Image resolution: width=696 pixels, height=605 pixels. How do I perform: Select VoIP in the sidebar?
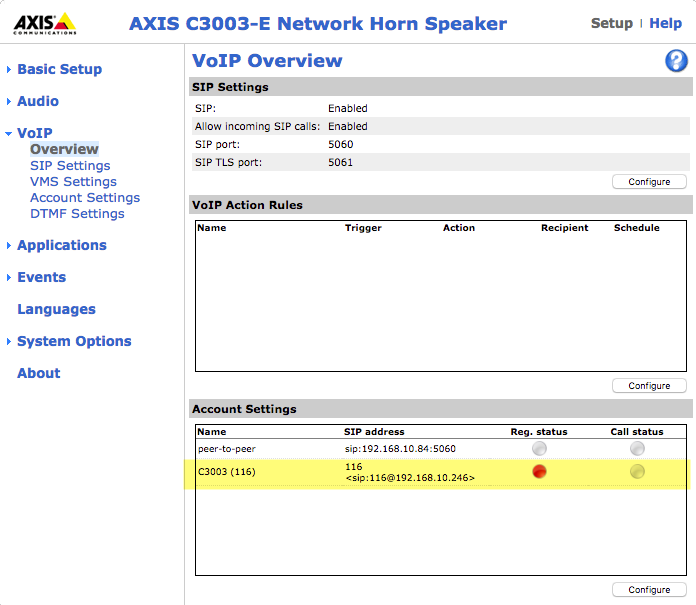pyautogui.click(x=35, y=133)
